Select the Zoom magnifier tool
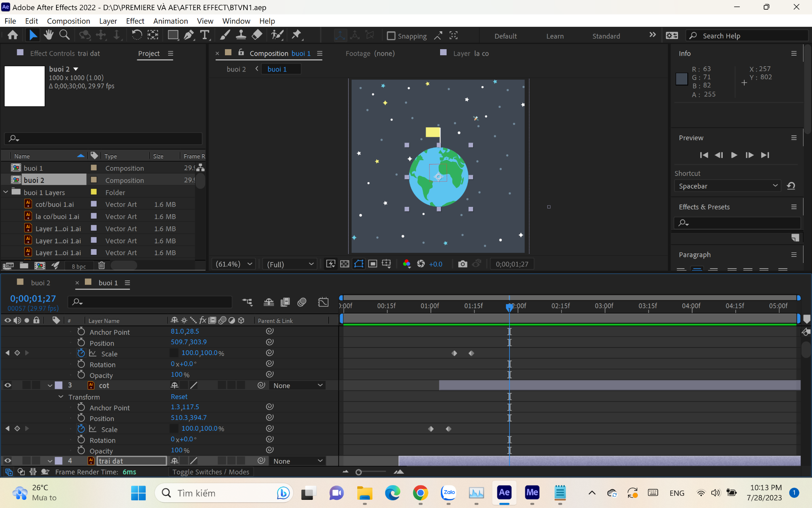 point(64,35)
